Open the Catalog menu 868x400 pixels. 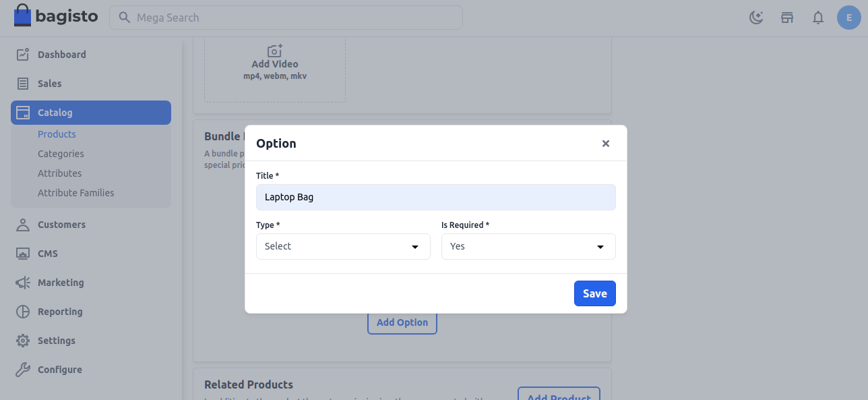[x=91, y=113]
